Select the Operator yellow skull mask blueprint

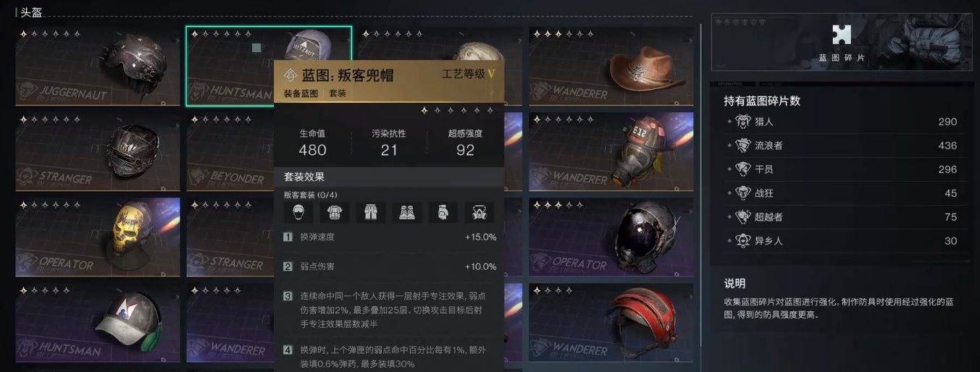tap(98, 237)
